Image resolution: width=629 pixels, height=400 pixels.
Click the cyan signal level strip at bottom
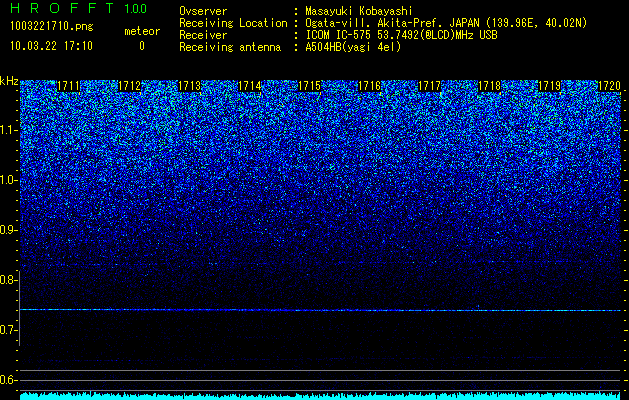[x=320, y=396]
